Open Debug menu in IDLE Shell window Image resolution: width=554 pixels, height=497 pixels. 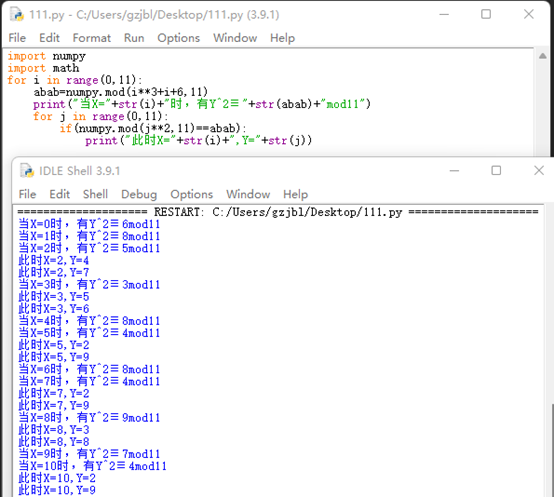pyautogui.click(x=139, y=194)
